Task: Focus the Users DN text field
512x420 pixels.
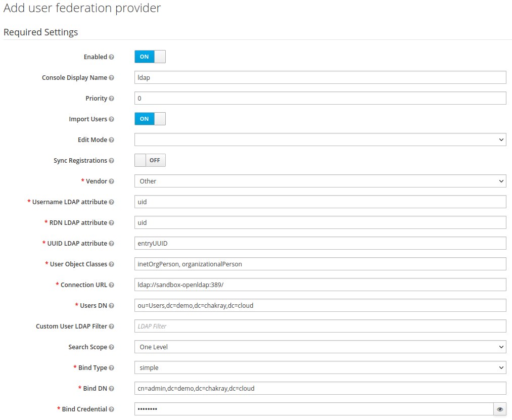Action: 320,305
